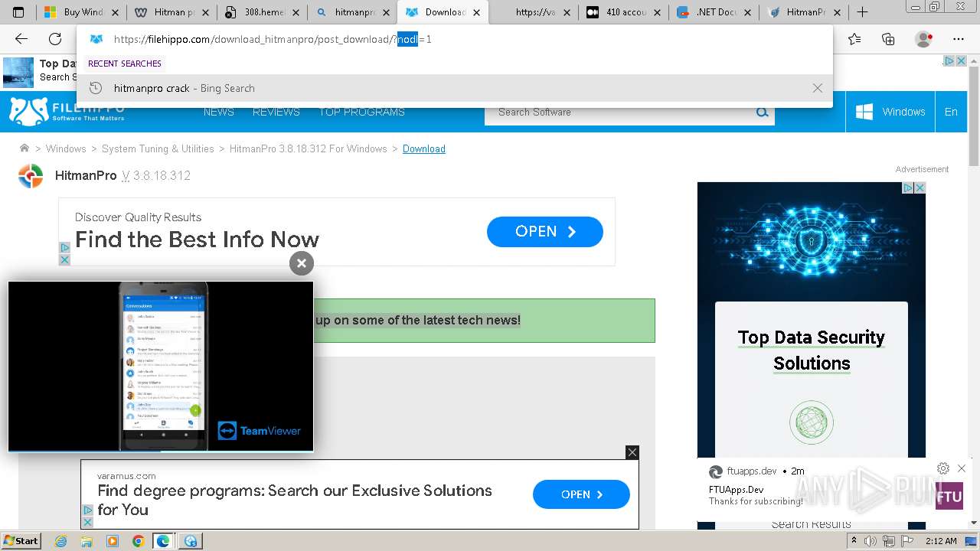The width and height of the screenshot is (980, 551).
Task: Close the floating video player
Action: click(302, 263)
